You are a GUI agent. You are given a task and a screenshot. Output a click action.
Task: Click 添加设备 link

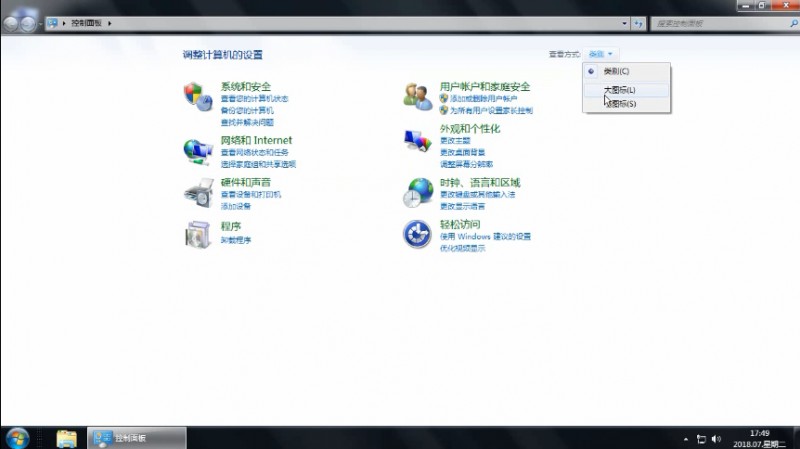[236, 206]
